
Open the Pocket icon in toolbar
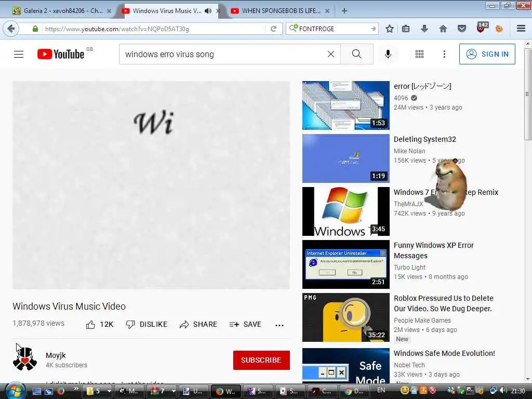click(x=462, y=29)
